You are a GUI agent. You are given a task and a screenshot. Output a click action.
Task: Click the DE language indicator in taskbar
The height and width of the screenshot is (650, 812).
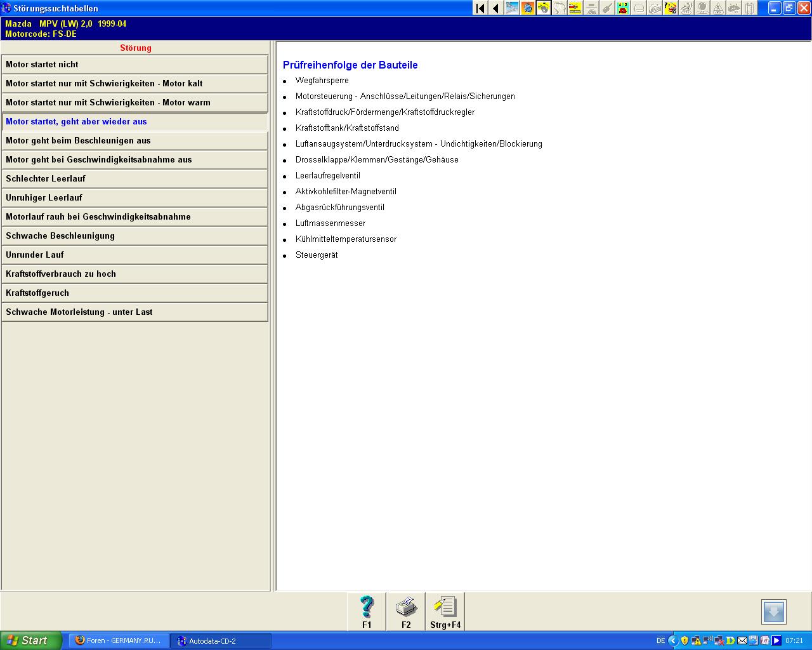pos(660,640)
